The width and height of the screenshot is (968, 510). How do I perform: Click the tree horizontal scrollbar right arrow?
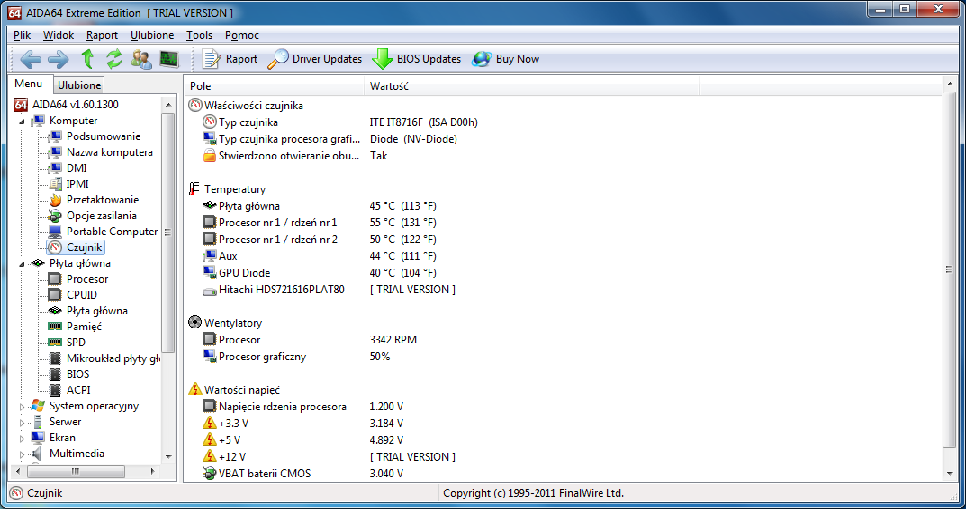click(x=152, y=472)
